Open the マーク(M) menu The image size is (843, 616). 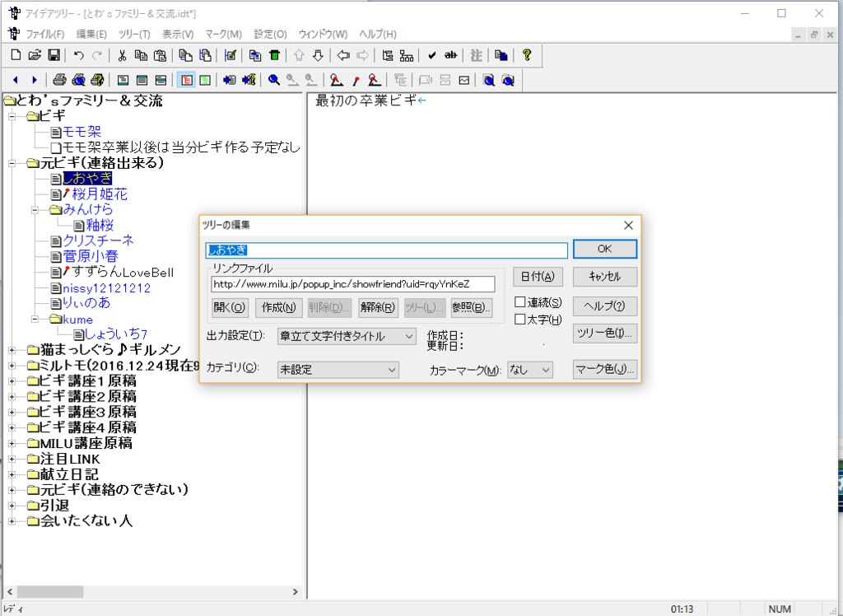click(224, 35)
